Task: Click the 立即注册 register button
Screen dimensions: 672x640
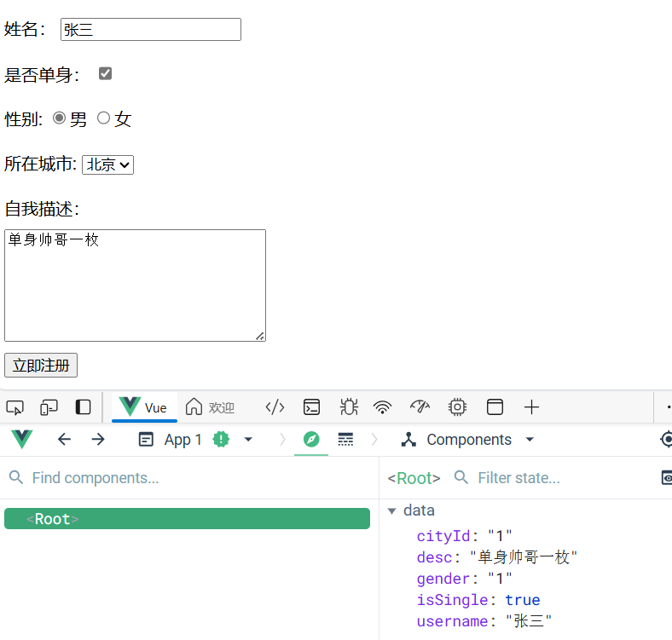Action: (x=41, y=366)
